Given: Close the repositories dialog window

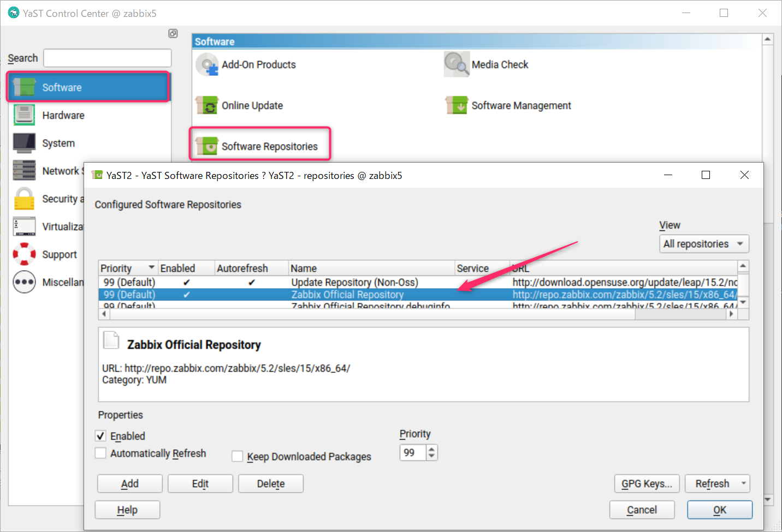Looking at the screenshot, I should pos(744,175).
